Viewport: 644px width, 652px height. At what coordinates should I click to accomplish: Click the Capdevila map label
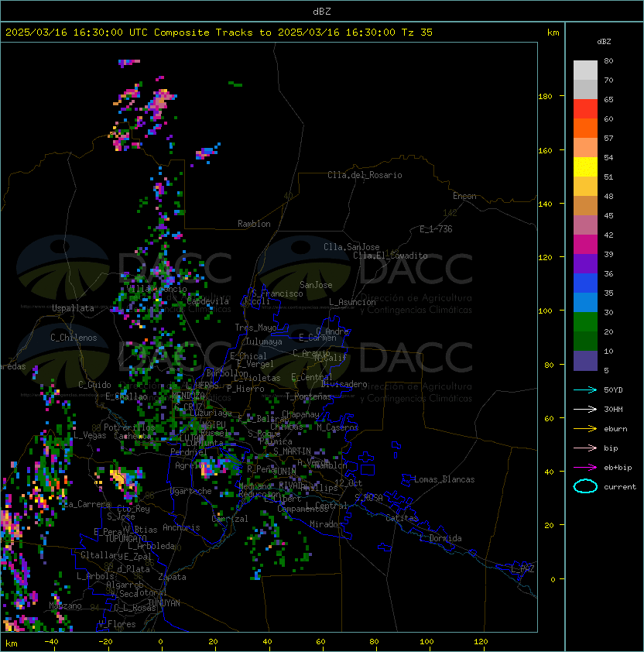click(x=208, y=301)
